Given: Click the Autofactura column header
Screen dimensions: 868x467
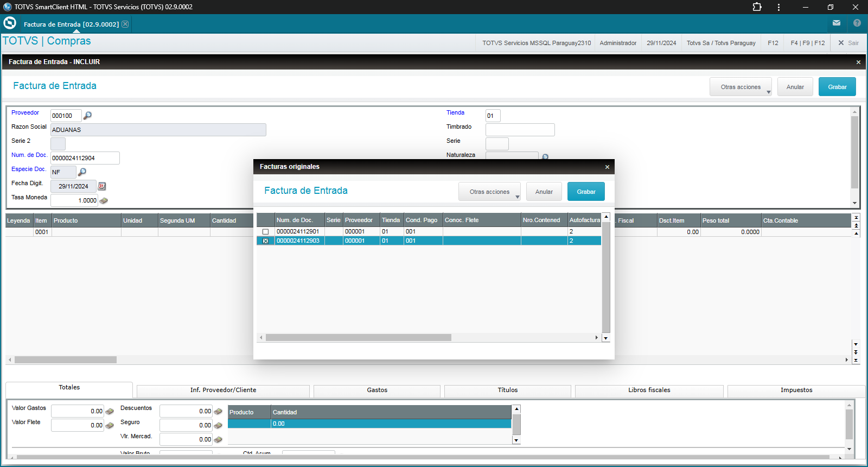Looking at the screenshot, I should coord(584,220).
